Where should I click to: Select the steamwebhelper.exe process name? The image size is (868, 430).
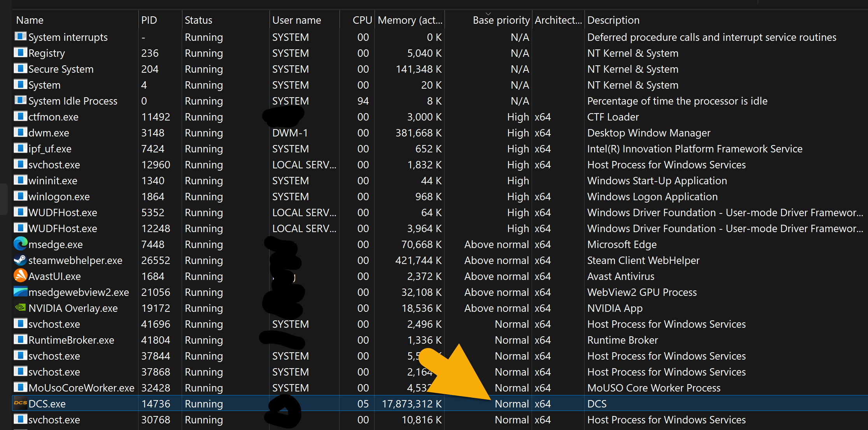(75, 260)
